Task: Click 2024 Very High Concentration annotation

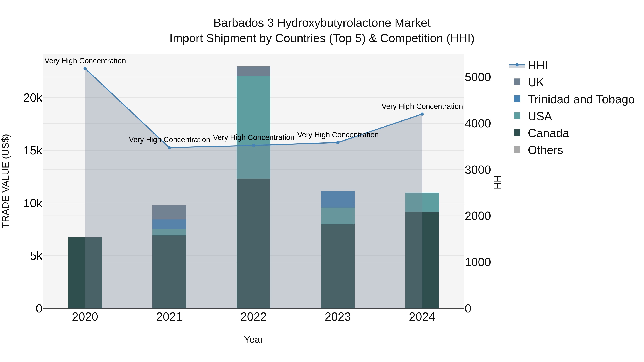Action: pos(422,106)
